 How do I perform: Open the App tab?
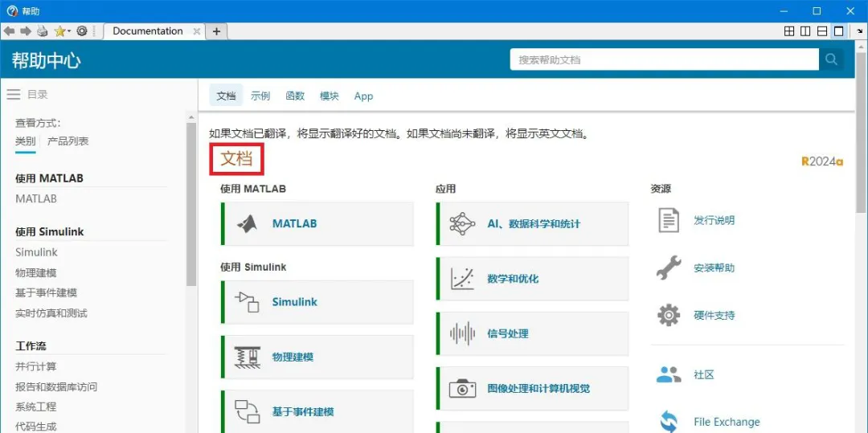point(364,96)
